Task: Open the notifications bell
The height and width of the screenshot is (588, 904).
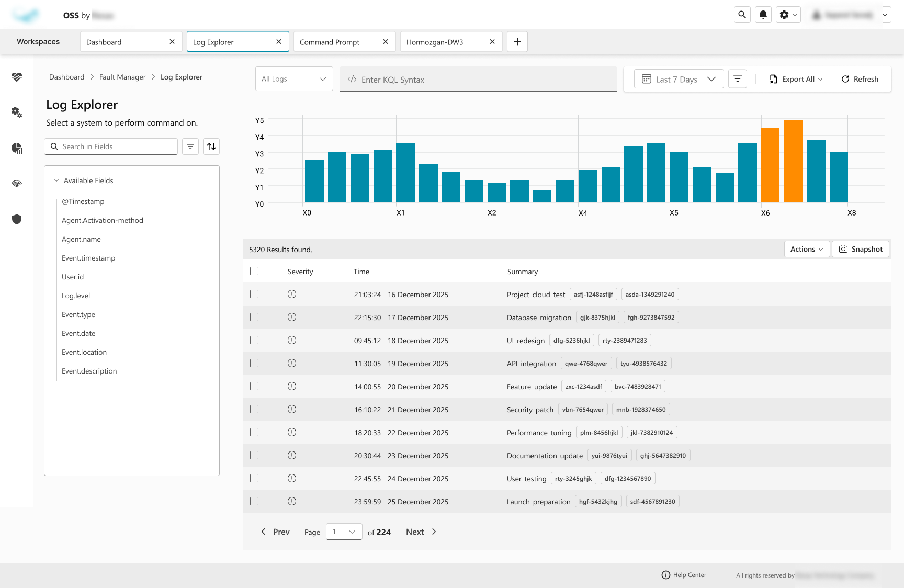Action: [763, 15]
